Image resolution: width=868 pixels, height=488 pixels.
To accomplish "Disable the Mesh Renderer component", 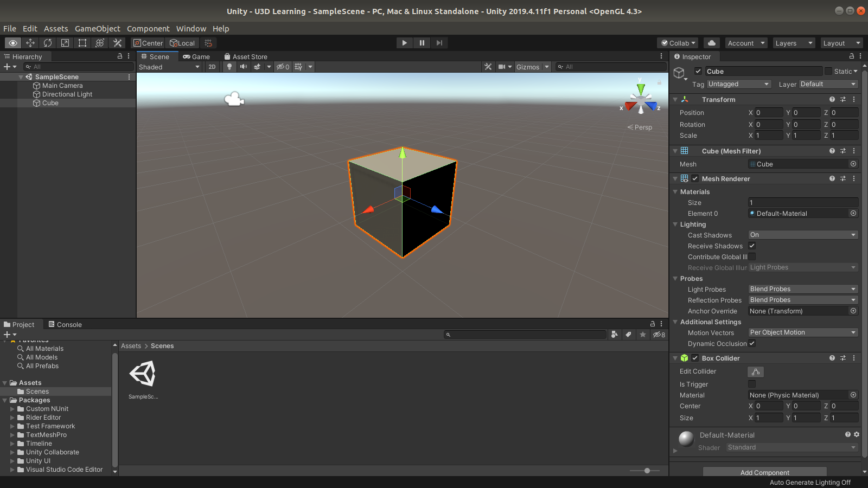I will (x=695, y=178).
